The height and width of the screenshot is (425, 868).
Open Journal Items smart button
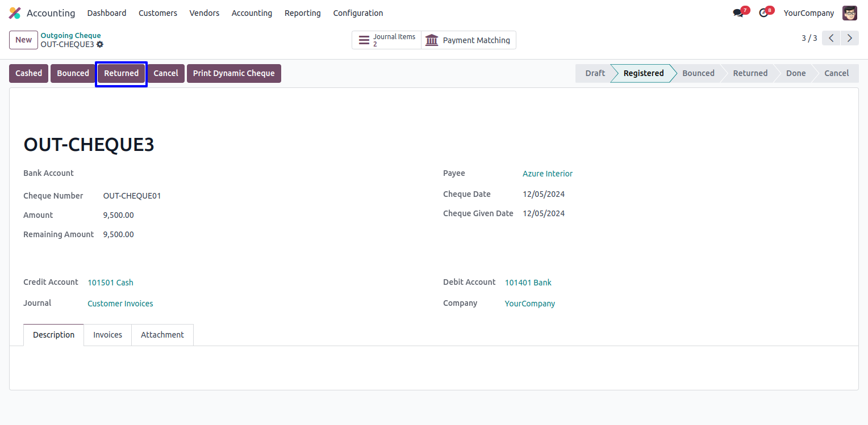(387, 40)
